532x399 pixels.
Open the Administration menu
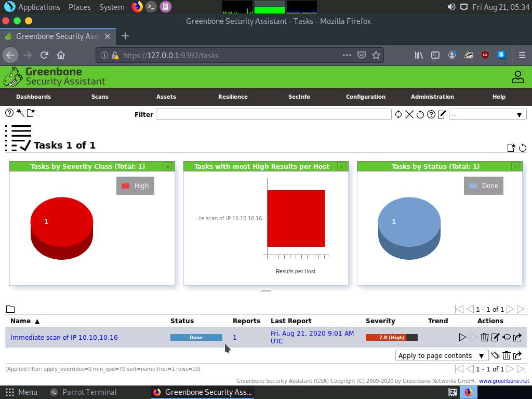click(x=432, y=97)
